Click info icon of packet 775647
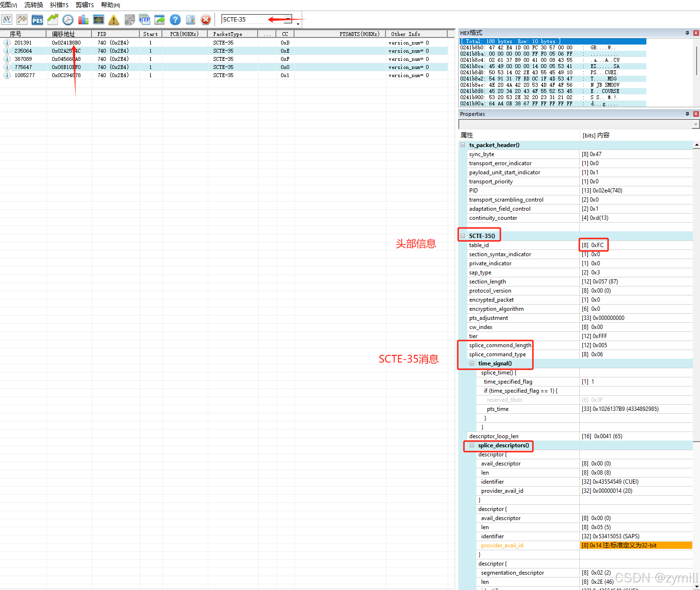 (x=7, y=67)
